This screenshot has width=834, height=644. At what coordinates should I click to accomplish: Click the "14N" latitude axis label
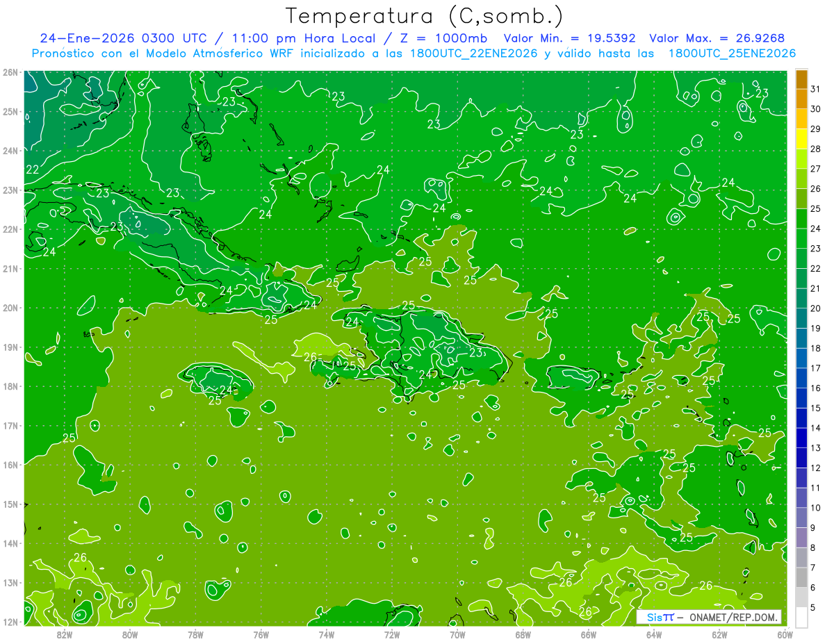click(x=10, y=543)
